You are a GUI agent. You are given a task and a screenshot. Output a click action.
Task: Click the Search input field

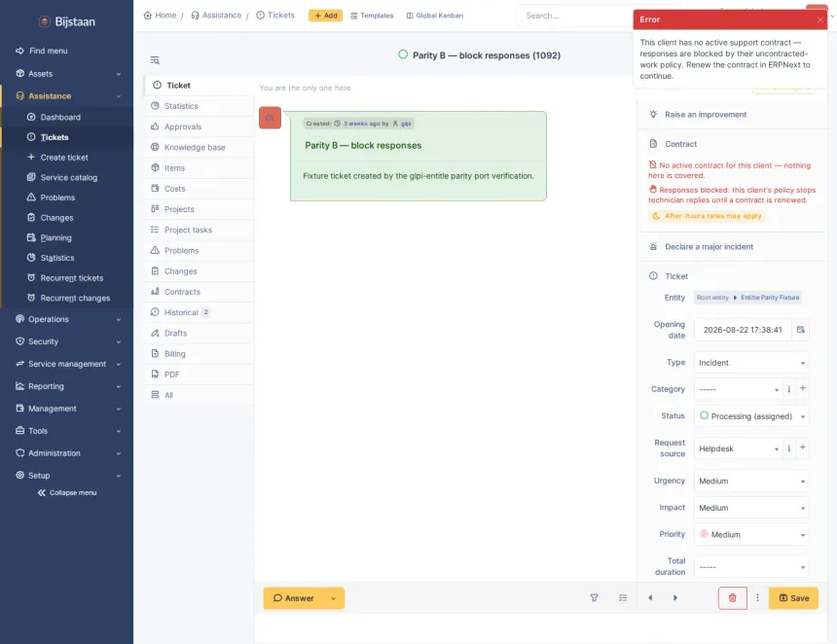(x=574, y=16)
